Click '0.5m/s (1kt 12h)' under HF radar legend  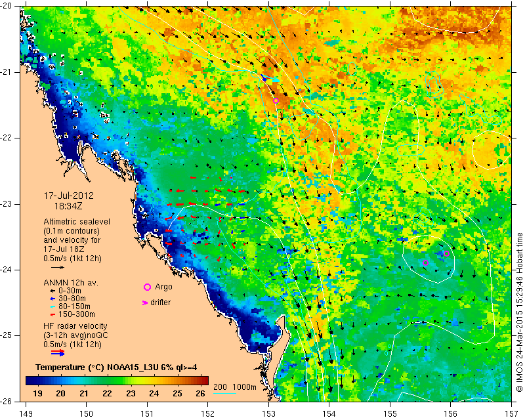click(x=72, y=345)
